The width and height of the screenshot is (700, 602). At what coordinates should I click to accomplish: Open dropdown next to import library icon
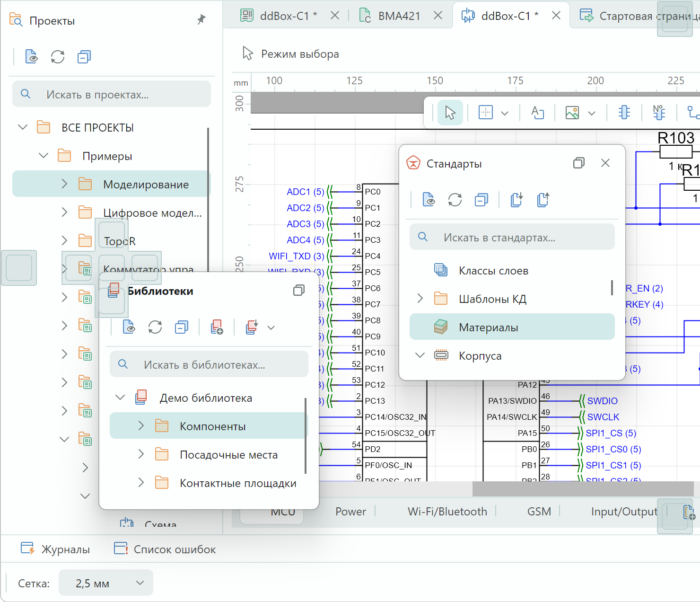coord(271,328)
